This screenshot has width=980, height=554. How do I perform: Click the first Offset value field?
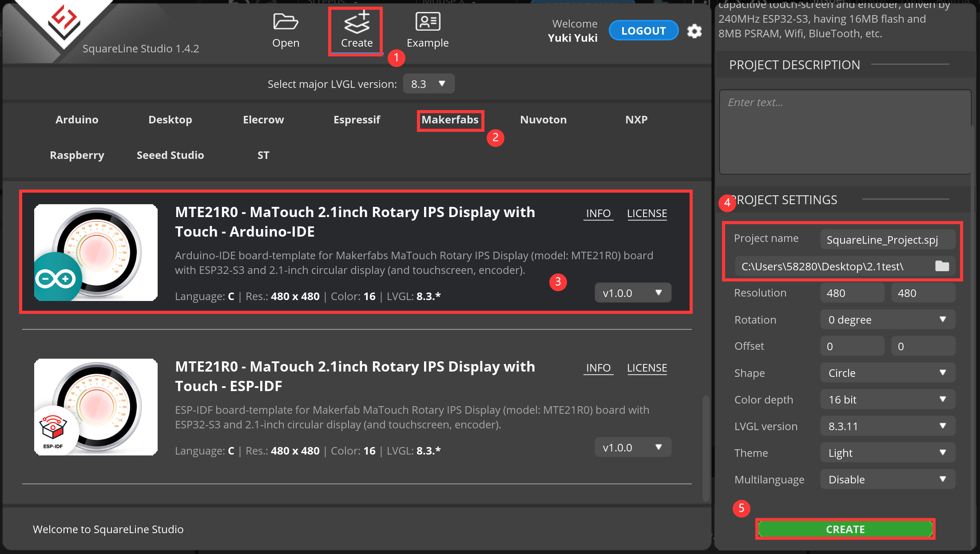[852, 346]
